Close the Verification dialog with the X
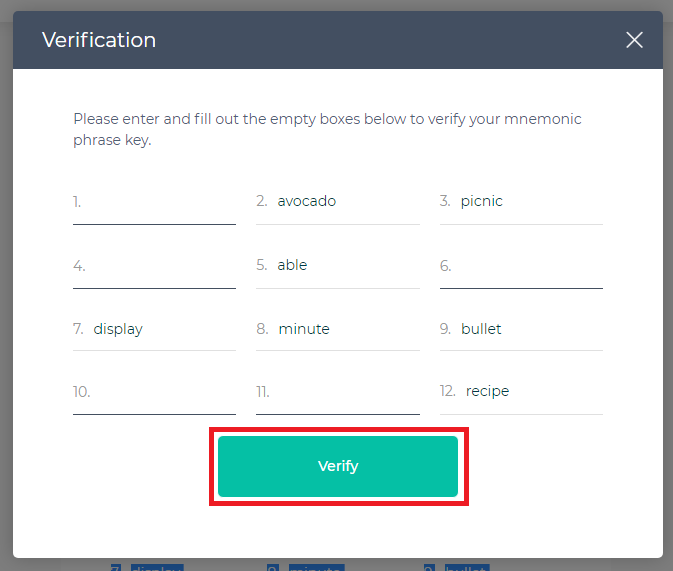Screen dimensions: 673x571 click(634, 40)
